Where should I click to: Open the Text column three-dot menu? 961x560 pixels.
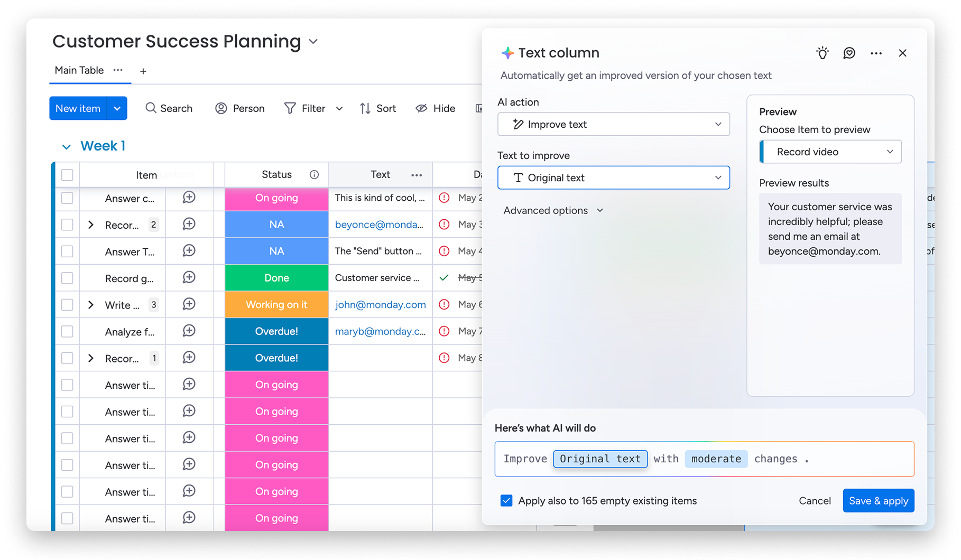pyautogui.click(x=417, y=175)
